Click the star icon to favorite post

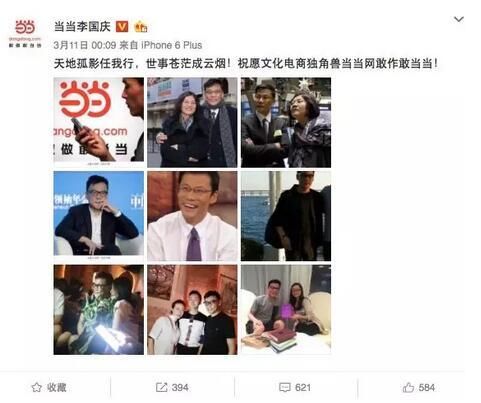tap(36, 387)
